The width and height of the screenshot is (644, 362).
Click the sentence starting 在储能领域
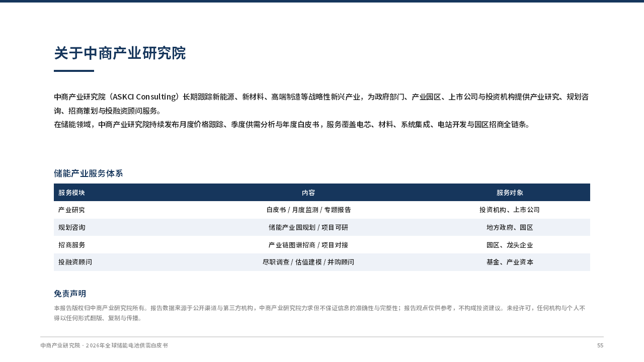292,125
